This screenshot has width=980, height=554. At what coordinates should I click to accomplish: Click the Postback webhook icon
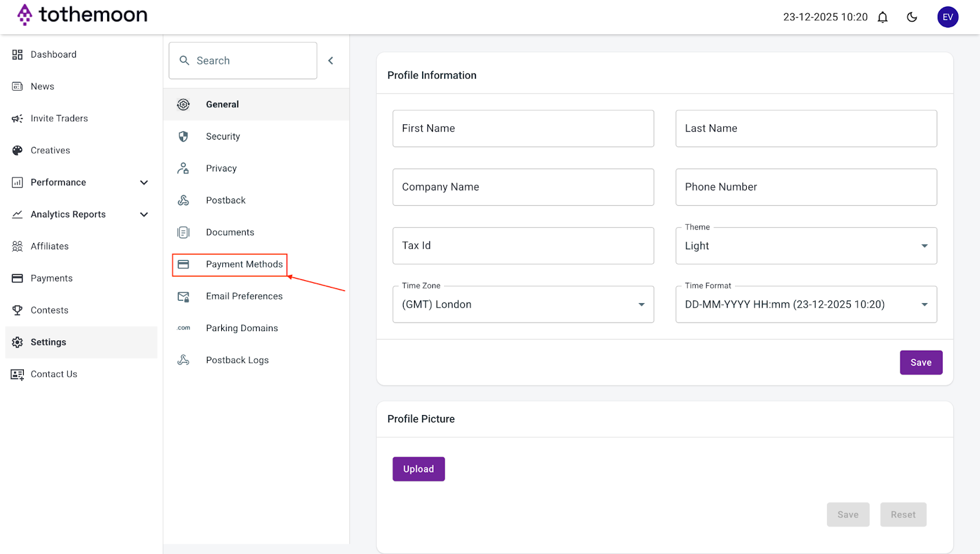[x=183, y=200]
